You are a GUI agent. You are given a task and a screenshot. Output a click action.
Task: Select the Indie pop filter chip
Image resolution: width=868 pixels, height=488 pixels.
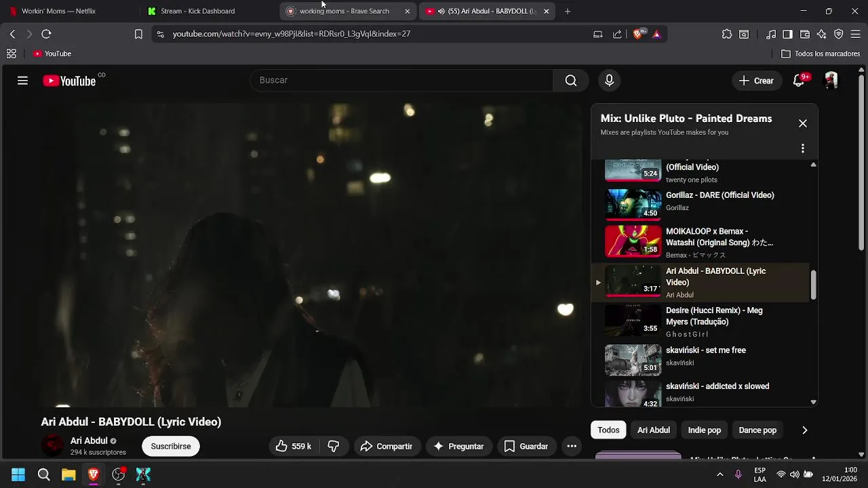coord(705,430)
